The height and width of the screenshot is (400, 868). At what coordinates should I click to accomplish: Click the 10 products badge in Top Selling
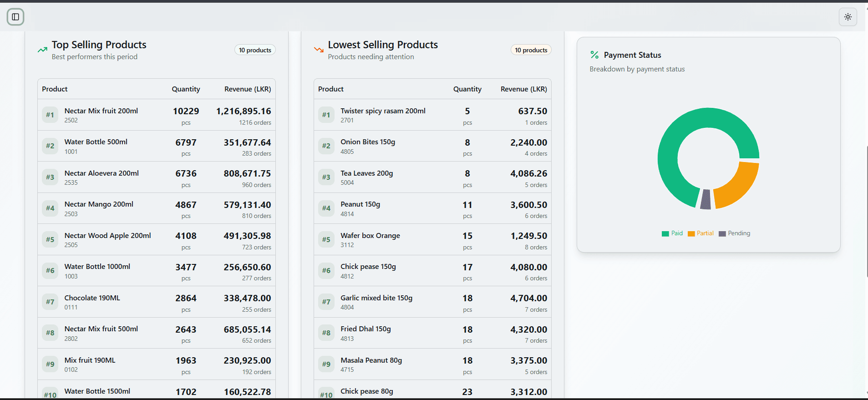click(x=255, y=50)
